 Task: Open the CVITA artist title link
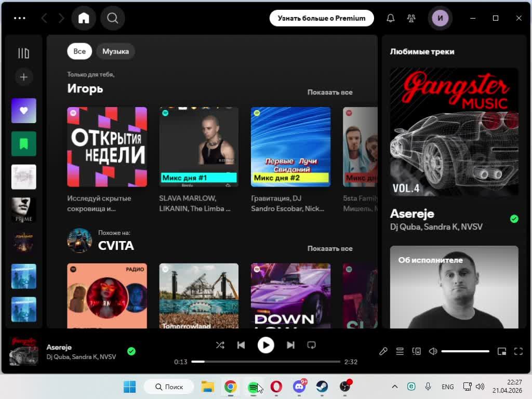[x=116, y=246]
